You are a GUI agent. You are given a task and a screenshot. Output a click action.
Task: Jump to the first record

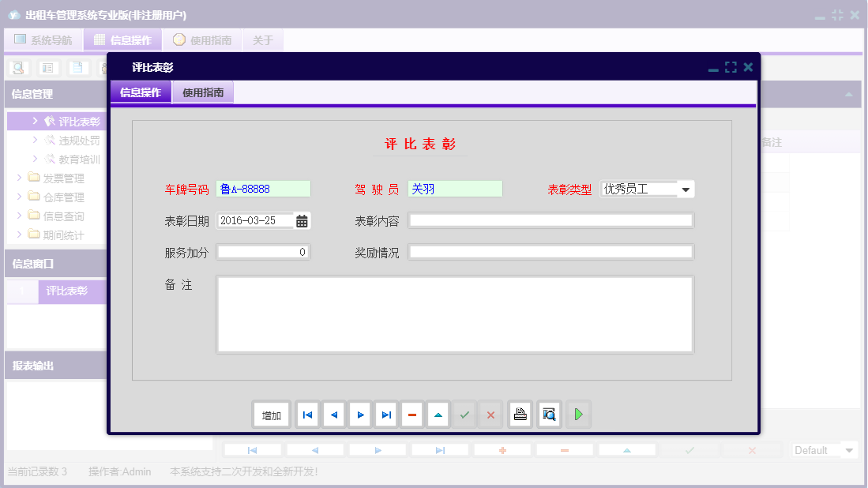point(307,414)
